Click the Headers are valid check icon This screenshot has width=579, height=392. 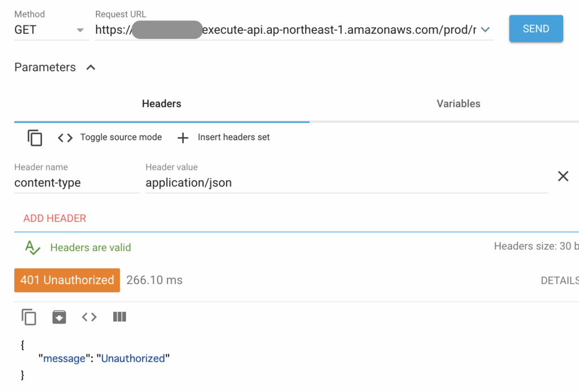pos(32,247)
